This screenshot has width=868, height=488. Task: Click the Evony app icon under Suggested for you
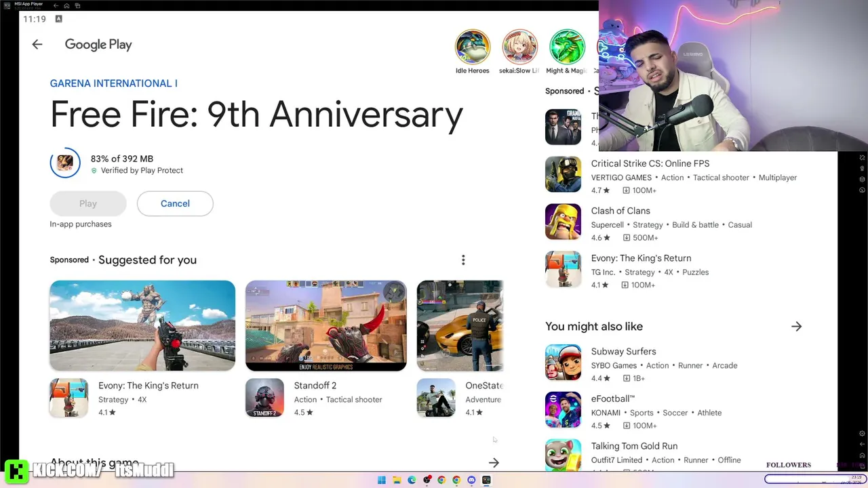(68, 398)
